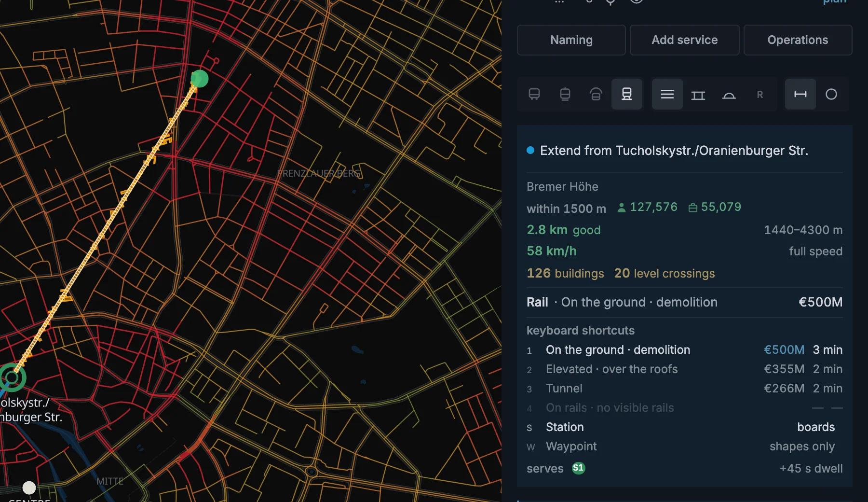Click the 1440–4300 m range text

(x=803, y=230)
